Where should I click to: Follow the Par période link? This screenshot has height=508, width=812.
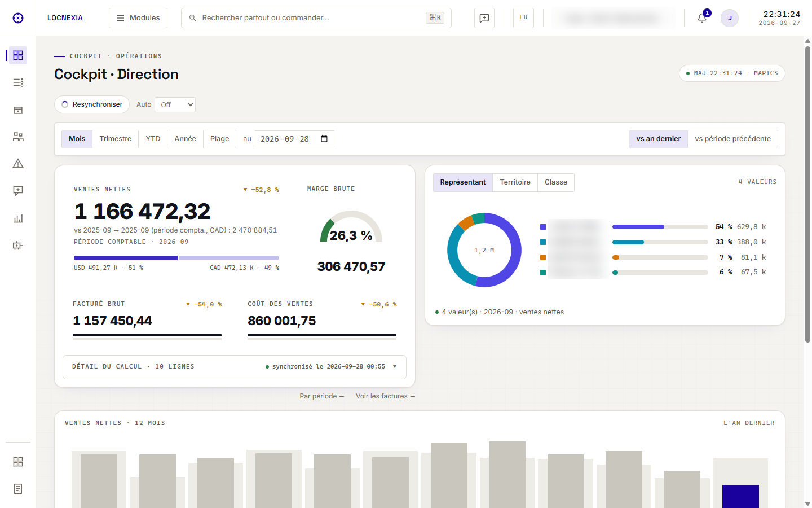tap(322, 396)
